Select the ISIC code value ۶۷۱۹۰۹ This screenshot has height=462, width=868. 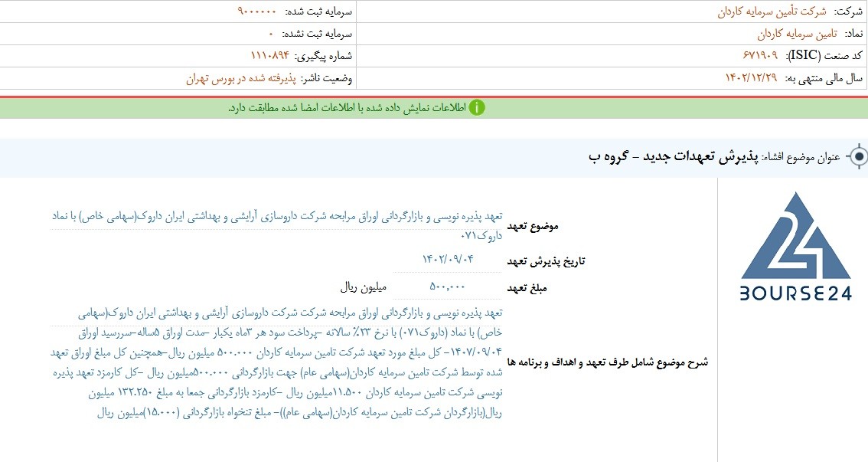pyautogui.click(x=759, y=55)
